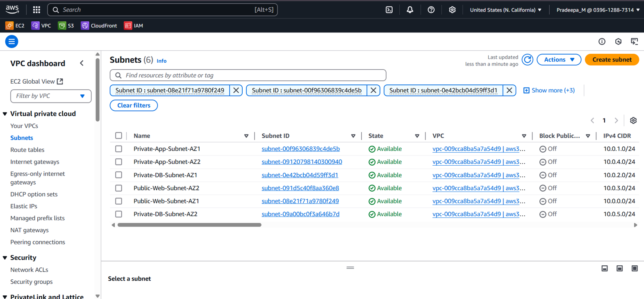Open table preferences gear icon
This screenshot has width=644, height=299.
tap(633, 121)
